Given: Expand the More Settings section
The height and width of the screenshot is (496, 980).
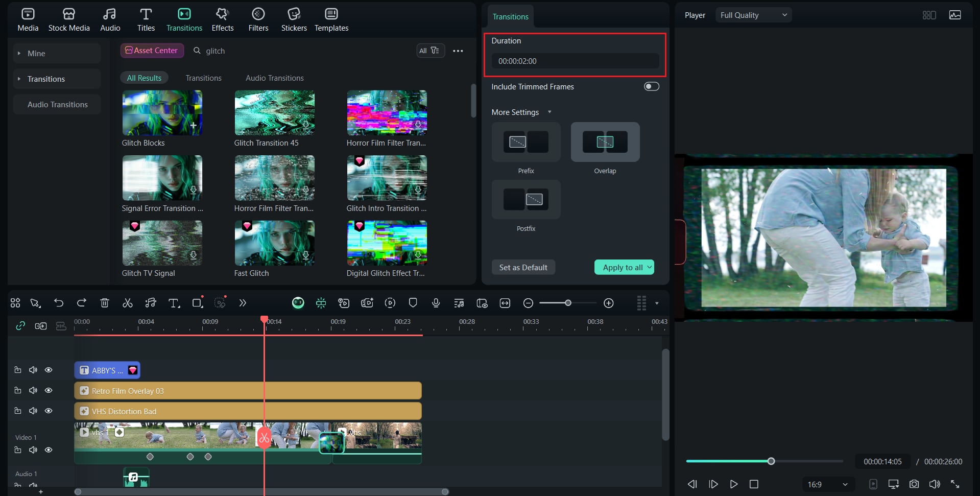Looking at the screenshot, I should tap(549, 112).
